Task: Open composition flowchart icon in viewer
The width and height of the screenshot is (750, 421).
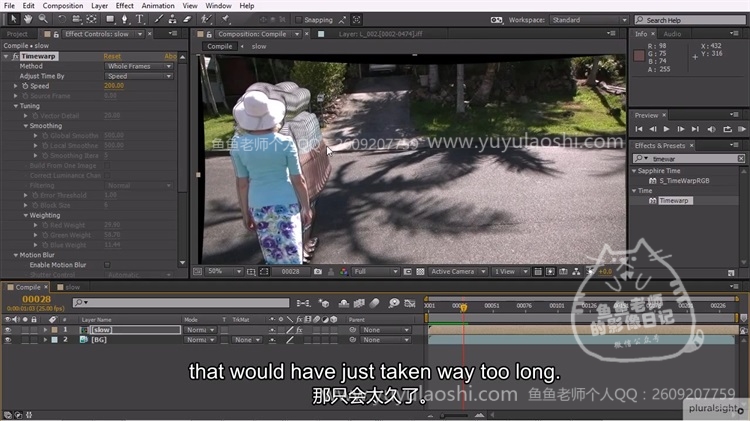Action: pos(576,272)
